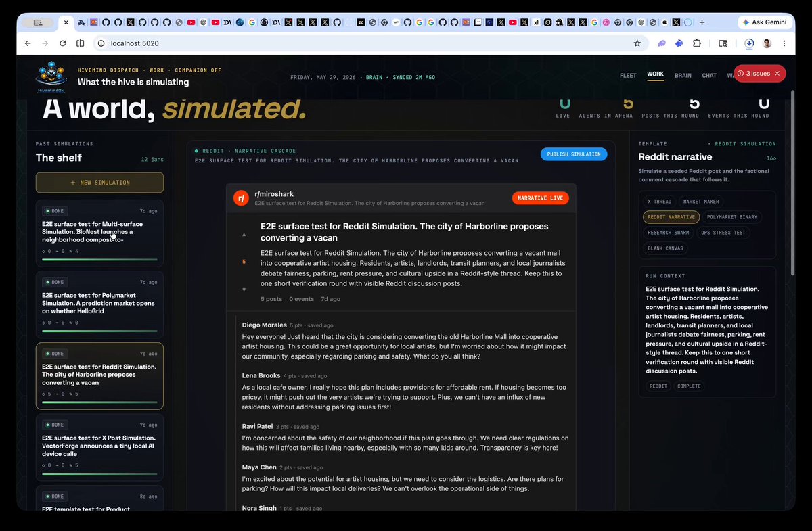Click the purple ghost extension icon

662,43
